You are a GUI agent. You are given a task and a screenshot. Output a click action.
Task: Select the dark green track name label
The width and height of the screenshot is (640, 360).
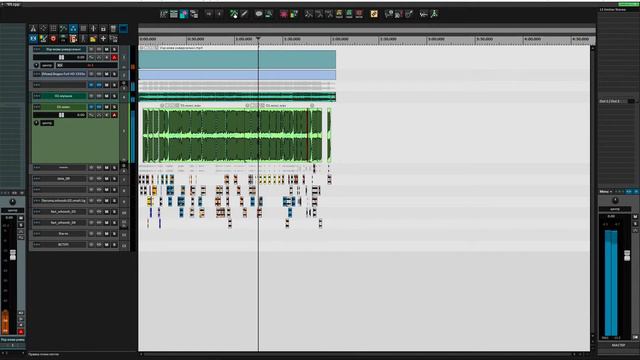click(63, 96)
